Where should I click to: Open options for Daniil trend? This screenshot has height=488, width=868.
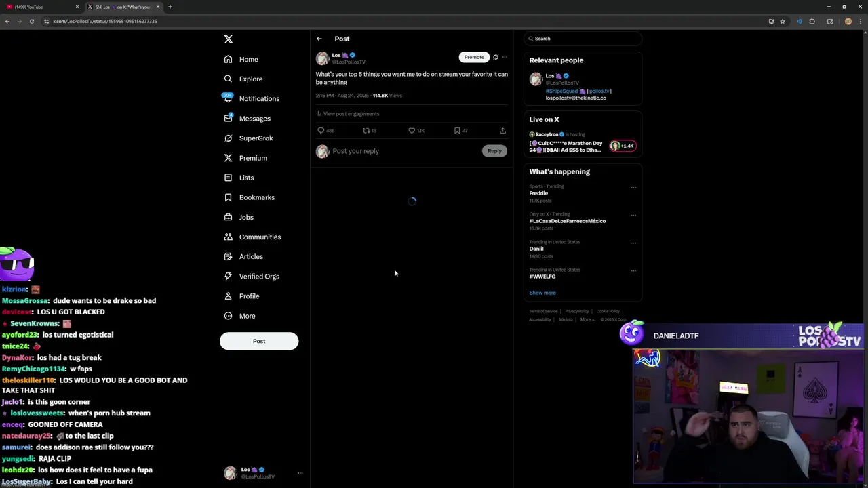pyautogui.click(x=633, y=243)
